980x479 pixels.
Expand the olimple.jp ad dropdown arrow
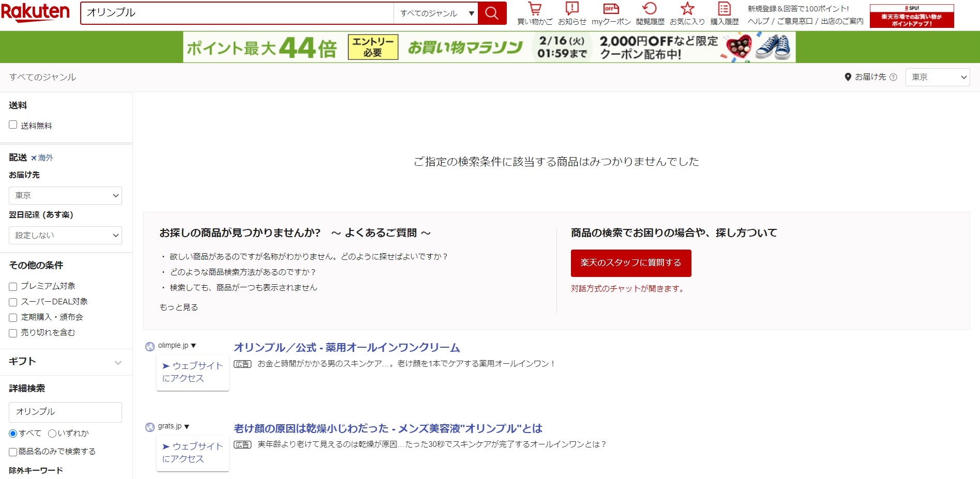click(193, 346)
